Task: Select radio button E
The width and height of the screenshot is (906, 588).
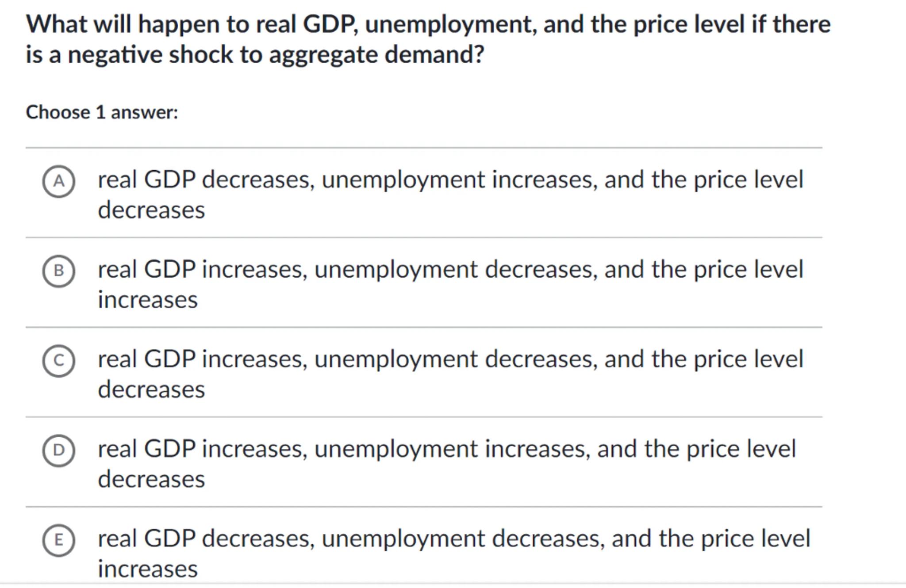Action: pos(59,540)
